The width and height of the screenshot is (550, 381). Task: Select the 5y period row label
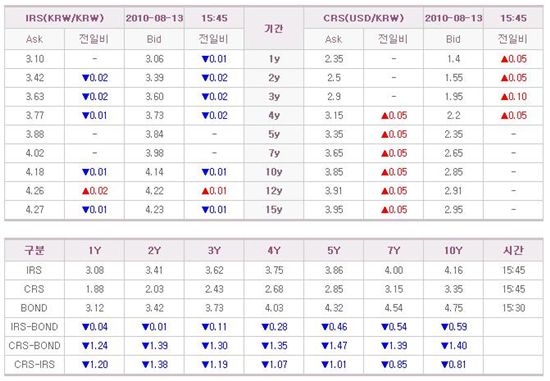(274, 134)
